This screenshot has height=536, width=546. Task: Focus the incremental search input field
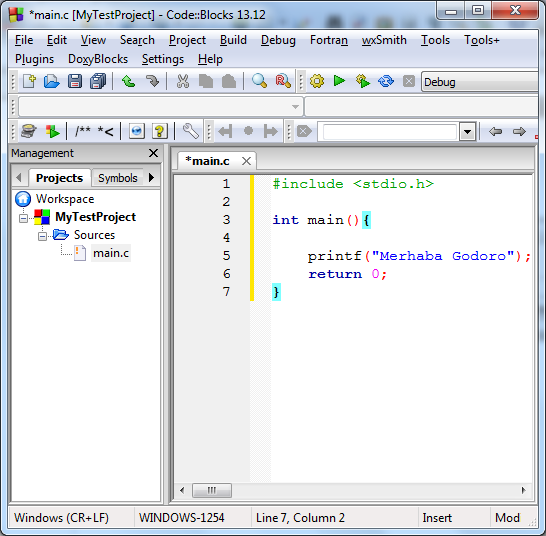389,132
